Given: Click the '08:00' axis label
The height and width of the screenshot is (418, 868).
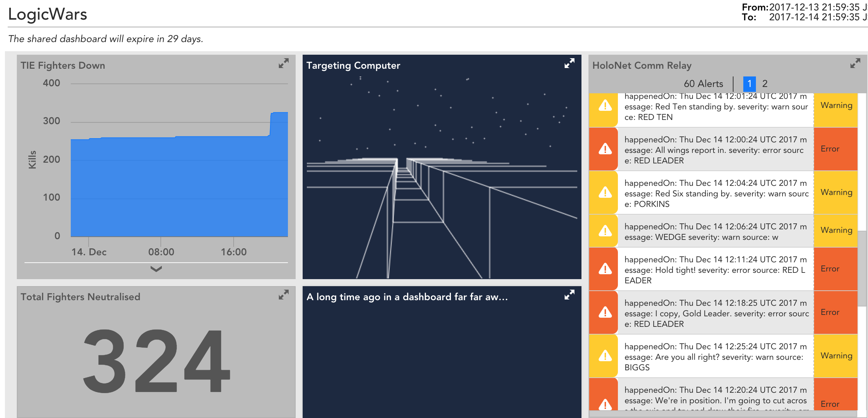Looking at the screenshot, I should [x=161, y=252].
